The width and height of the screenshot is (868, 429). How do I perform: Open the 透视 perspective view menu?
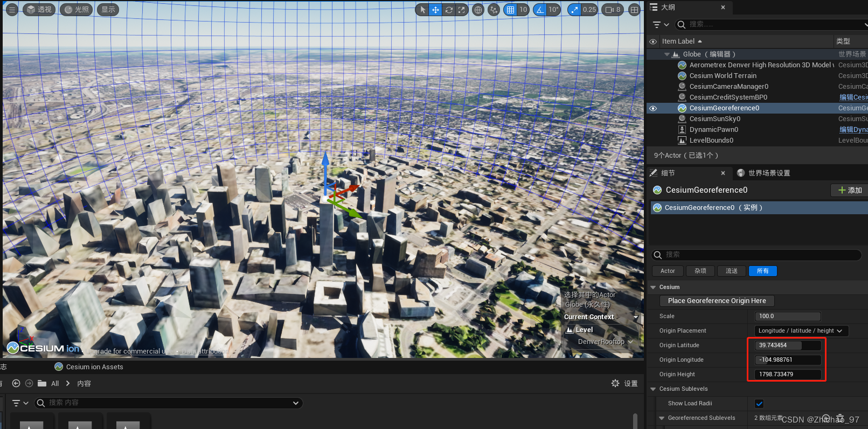click(39, 10)
